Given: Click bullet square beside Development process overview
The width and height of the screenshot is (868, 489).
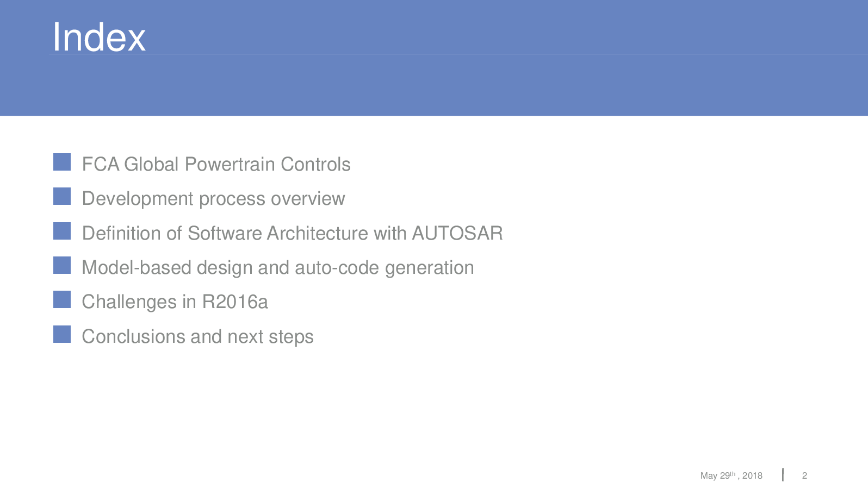Looking at the screenshot, I should point(62,196).
